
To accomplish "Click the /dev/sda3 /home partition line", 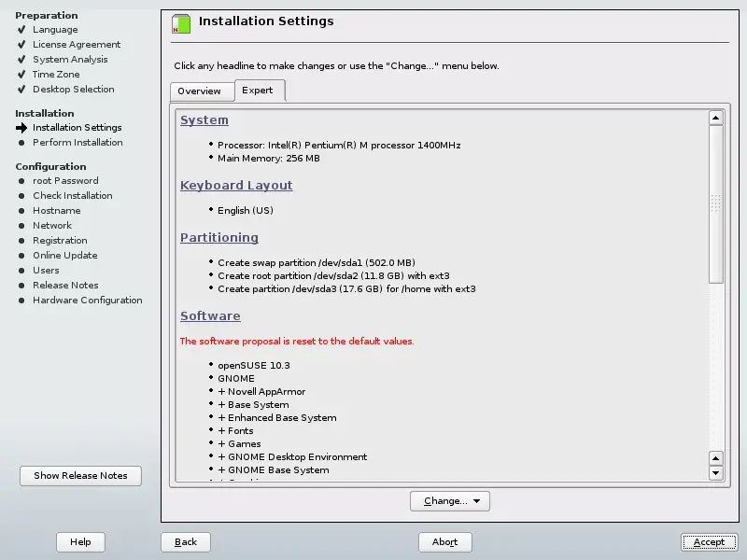I will (346, 289).
